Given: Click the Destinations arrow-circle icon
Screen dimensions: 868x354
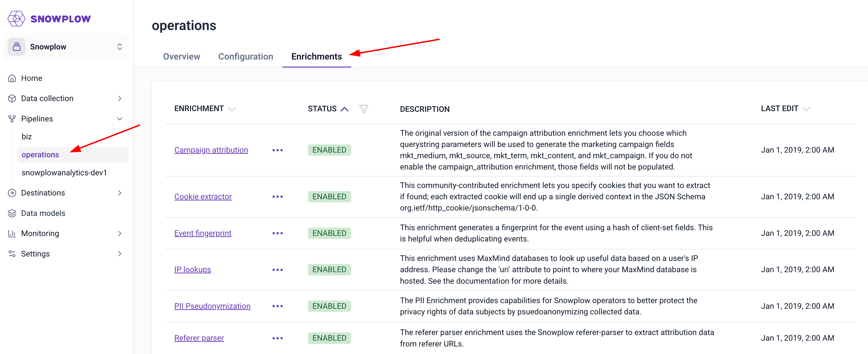Looking at the screenshot, I should (x=12, y=193).
